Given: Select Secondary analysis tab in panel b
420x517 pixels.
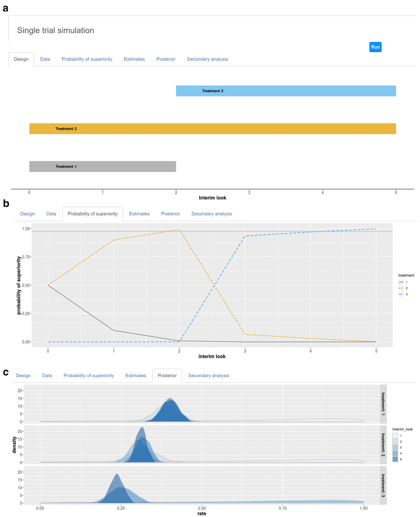Looking at the screenshot, I should [211, 214].
